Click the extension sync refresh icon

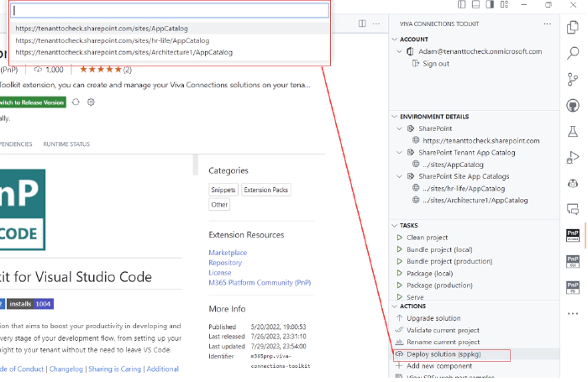[x=76, y=102]
